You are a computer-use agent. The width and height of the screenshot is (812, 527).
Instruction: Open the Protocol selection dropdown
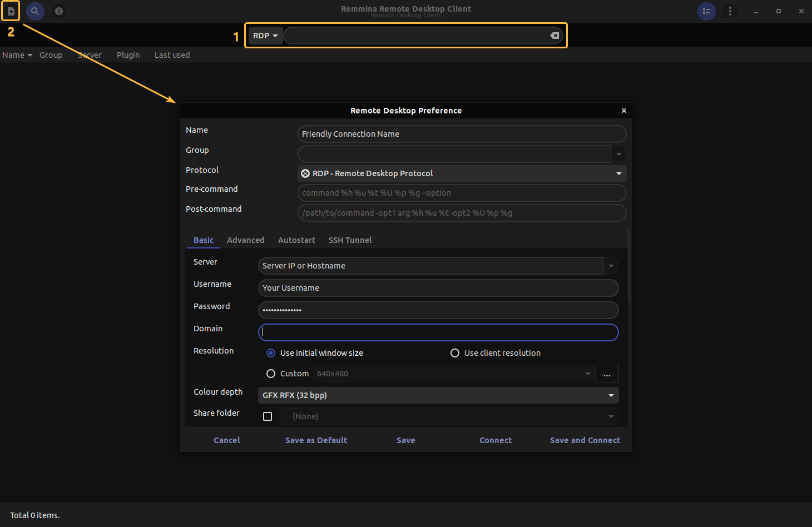pos(462,173)
